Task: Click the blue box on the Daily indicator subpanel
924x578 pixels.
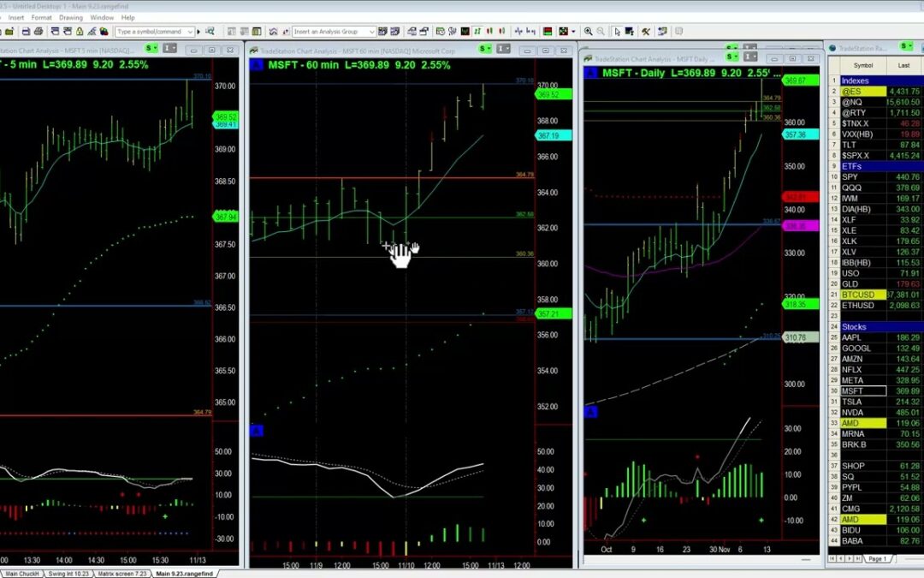Action: tap(590, 412)
